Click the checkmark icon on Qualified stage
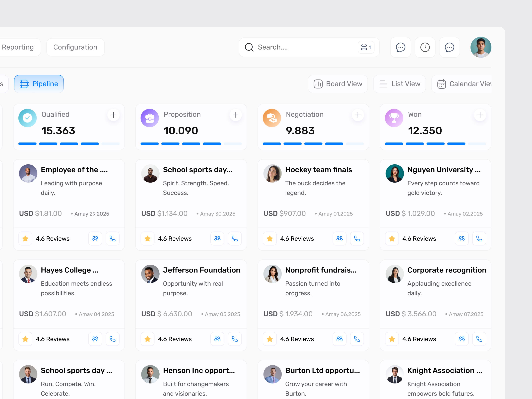 point(27,118)
